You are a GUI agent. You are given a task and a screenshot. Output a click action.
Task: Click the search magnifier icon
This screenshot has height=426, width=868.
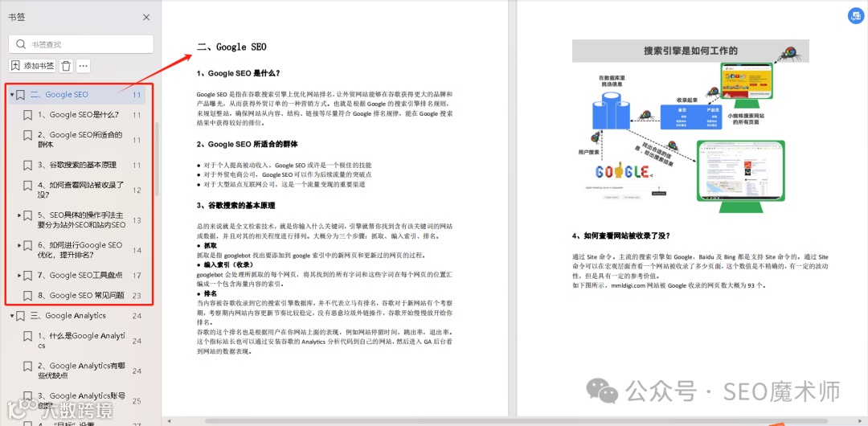[x=21, y=44]
